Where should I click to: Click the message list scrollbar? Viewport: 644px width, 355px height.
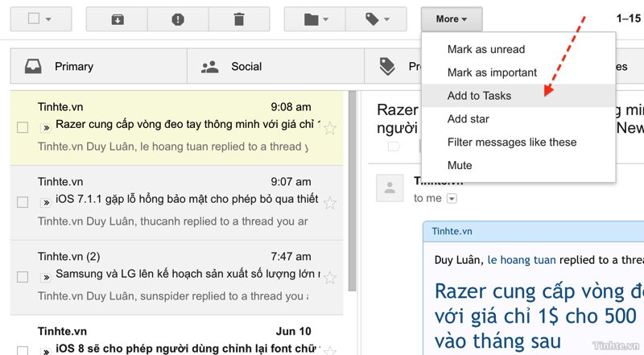(352, 191)
